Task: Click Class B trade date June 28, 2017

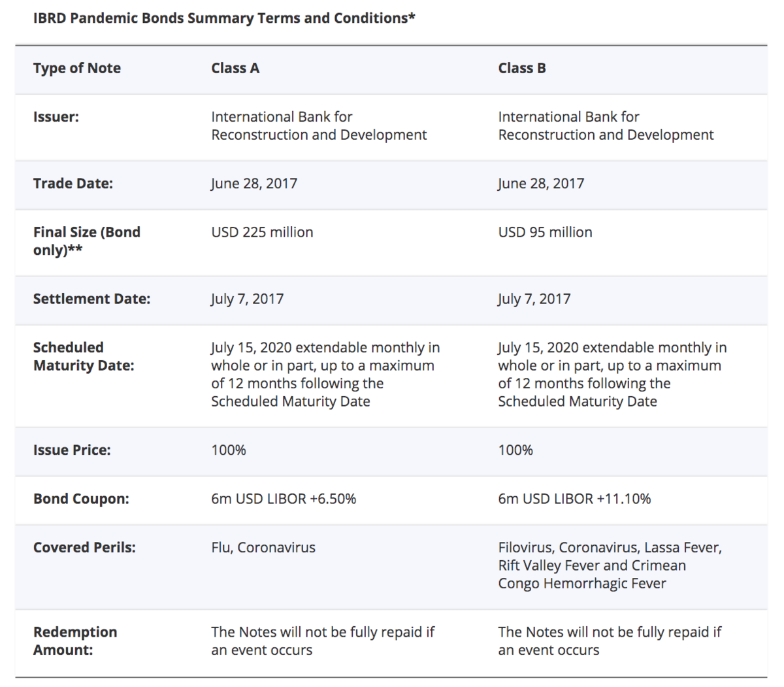Action: (541, 184)
